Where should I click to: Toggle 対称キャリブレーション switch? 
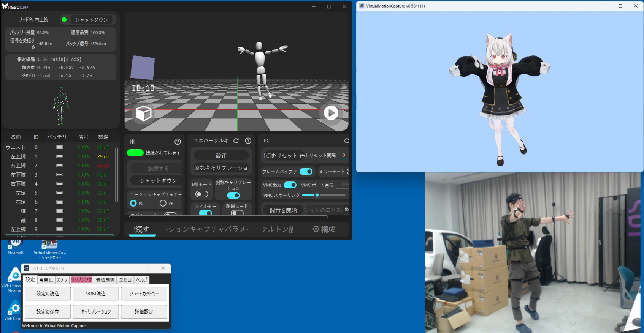coord(233,195)
